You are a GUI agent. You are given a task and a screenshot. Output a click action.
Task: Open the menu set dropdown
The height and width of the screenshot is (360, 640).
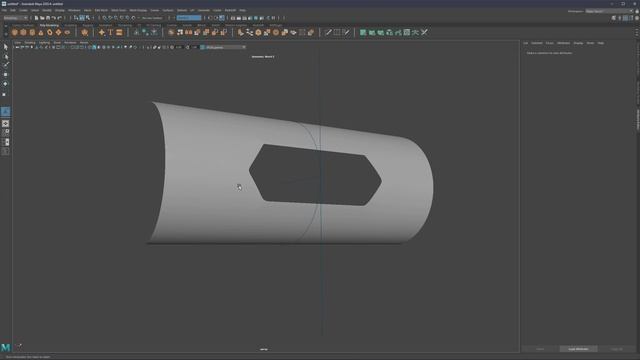(16, 18)
